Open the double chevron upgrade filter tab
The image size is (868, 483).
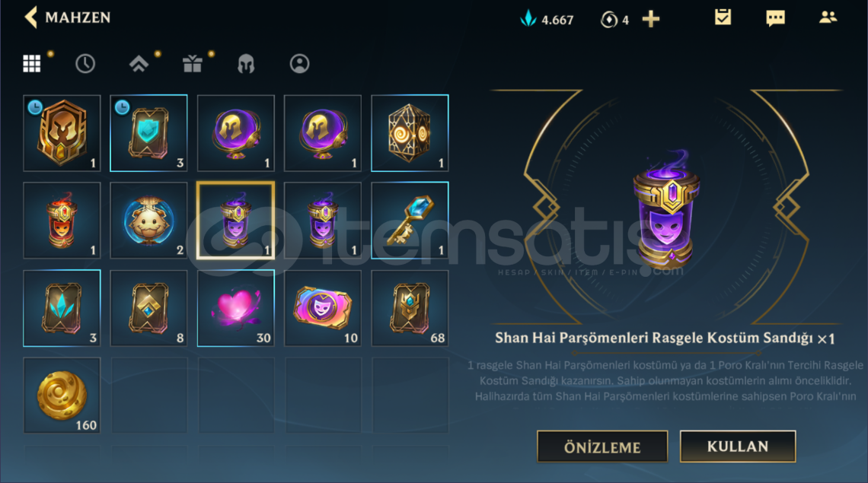139,64
